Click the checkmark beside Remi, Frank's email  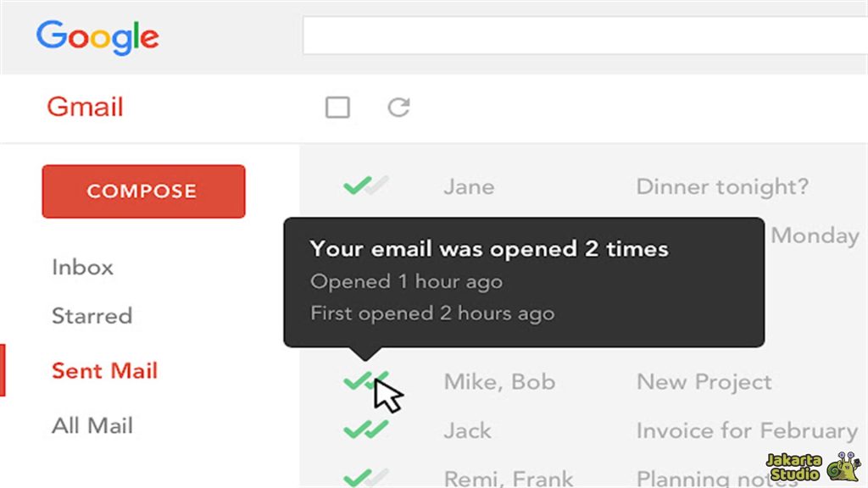[x=363, y=475]
